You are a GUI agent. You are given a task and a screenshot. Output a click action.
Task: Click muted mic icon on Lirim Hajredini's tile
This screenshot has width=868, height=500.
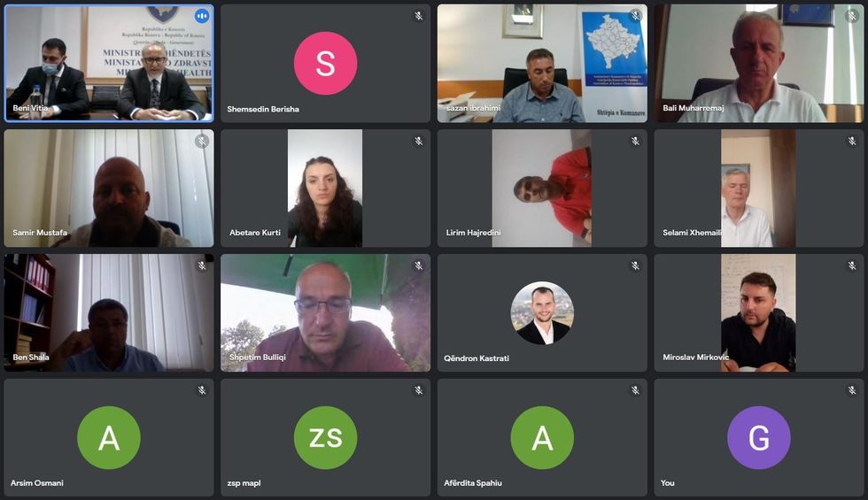[636, 141]
